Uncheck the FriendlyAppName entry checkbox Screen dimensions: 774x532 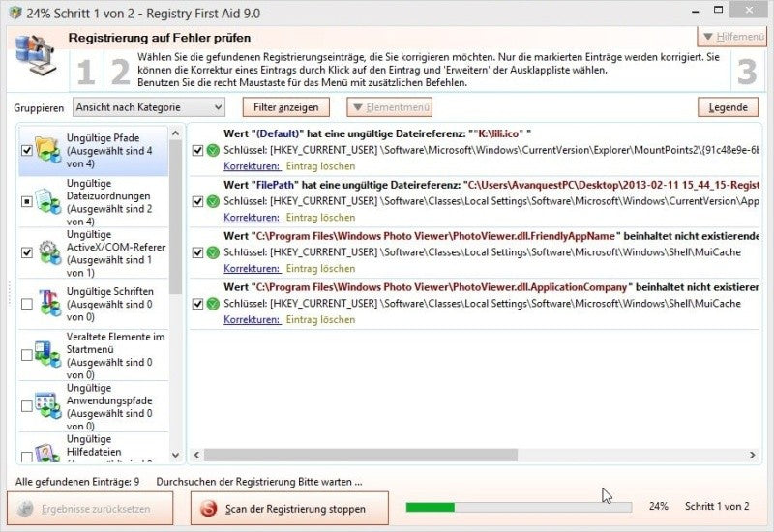click(197, 252)
